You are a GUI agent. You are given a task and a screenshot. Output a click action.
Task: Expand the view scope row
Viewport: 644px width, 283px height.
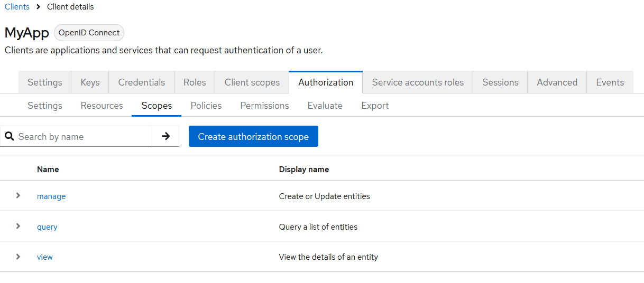coord(18,257)
